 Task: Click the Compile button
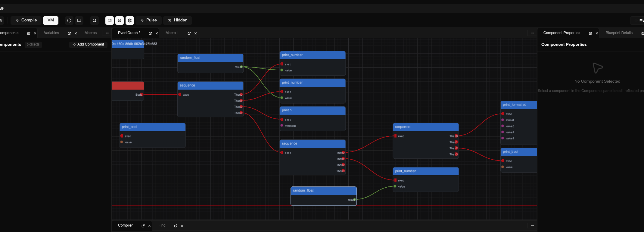point(26,20)
